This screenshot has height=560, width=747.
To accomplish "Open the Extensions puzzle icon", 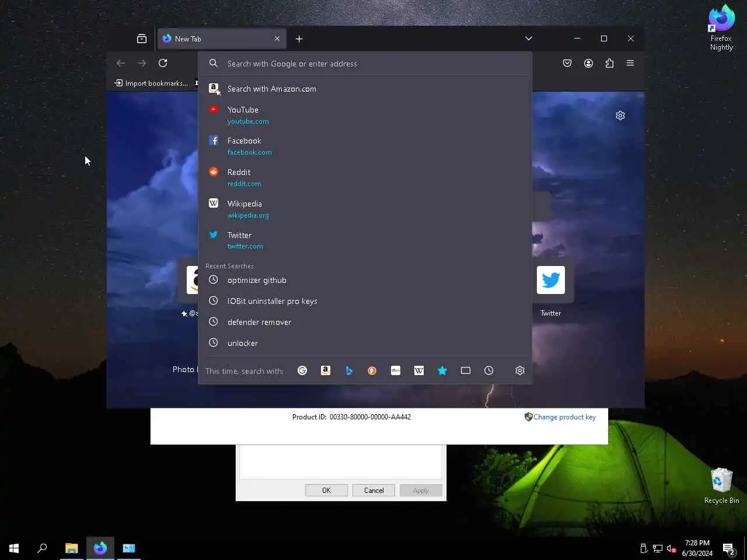I will (x=609, y=63).
